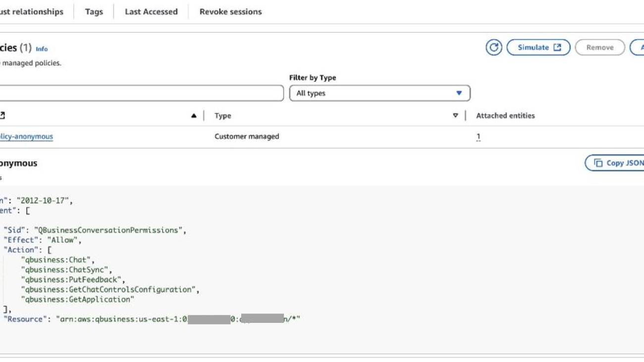This screenshot has height=362, width=644.
Task: Sort by Type column descending arrow
Action: pyautogui.click(x=455, y=116)
